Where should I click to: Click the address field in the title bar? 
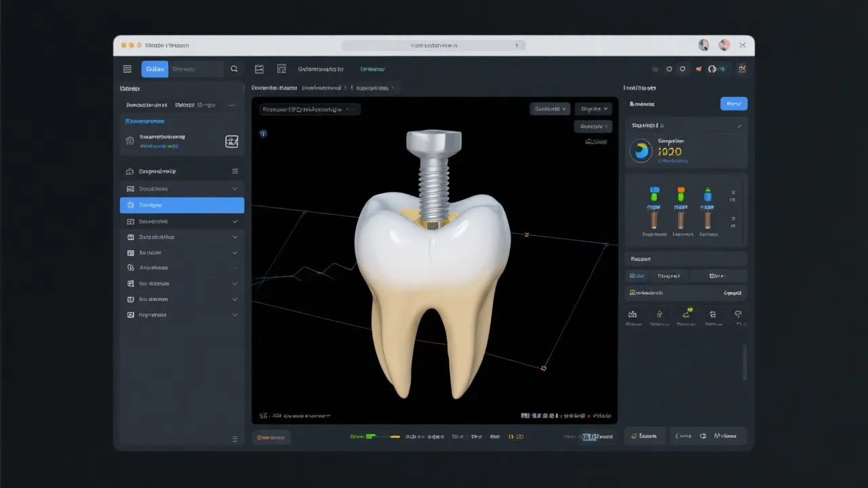coord(433,45)
